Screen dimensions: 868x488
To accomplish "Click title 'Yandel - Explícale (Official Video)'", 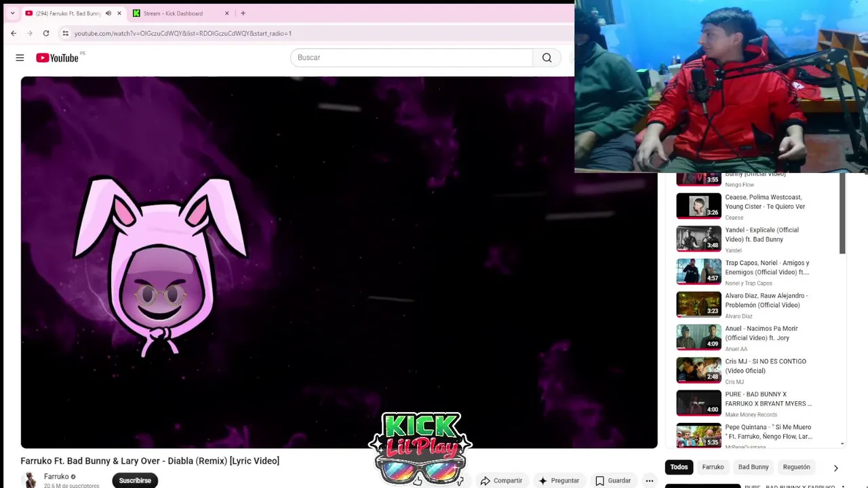I will click(x=762, y=235).
